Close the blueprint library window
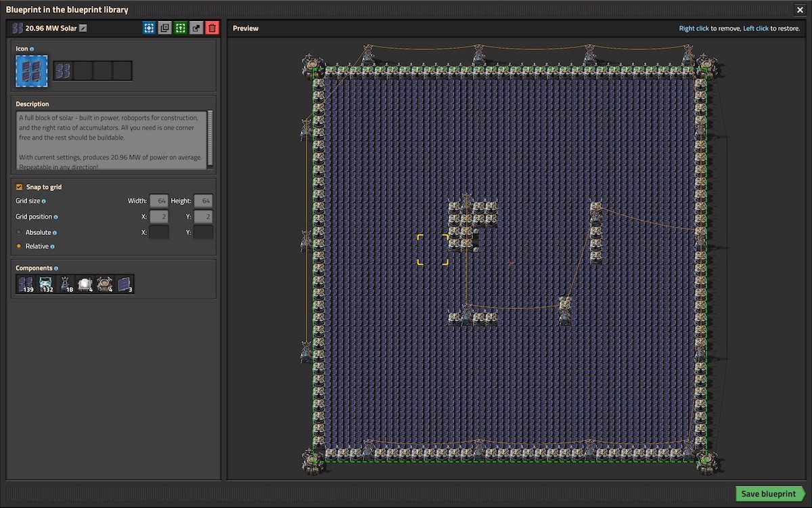This screenshot has width=812, height=508. 799,9
